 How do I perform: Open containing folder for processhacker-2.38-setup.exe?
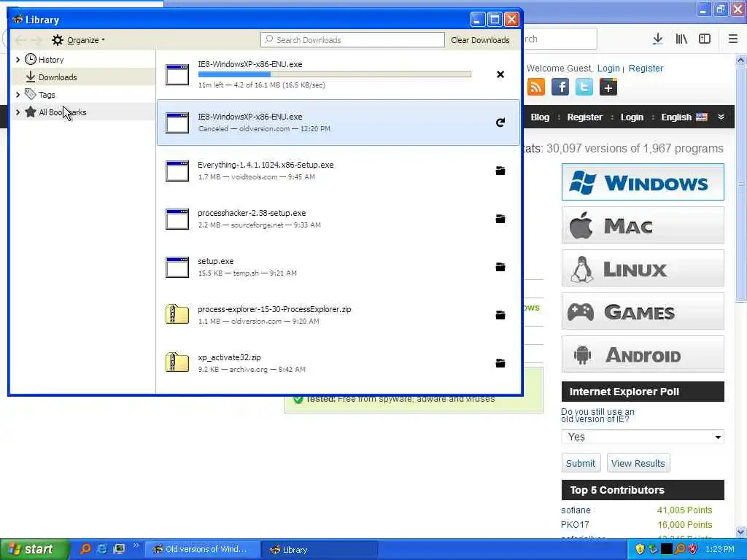point(500,219)
